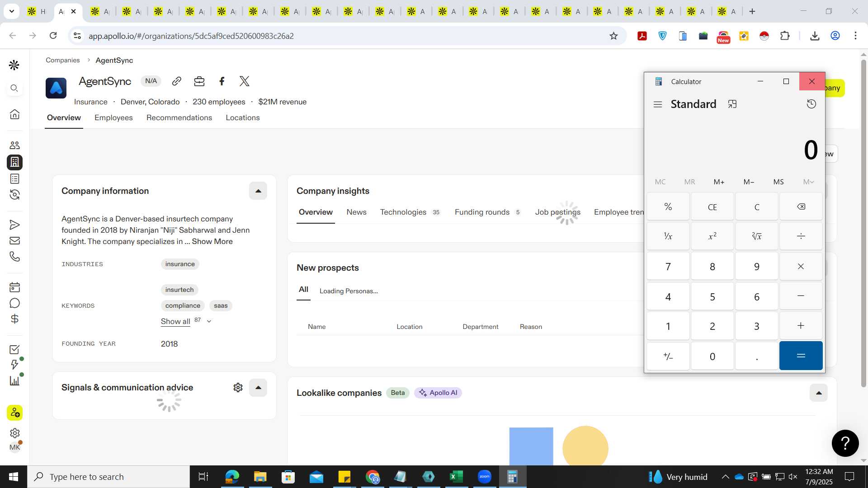Image resolution: width=868 pixels, height=488 pixels.
Task: Collapse Signals & communication advice panel
Action: [258, 388]
